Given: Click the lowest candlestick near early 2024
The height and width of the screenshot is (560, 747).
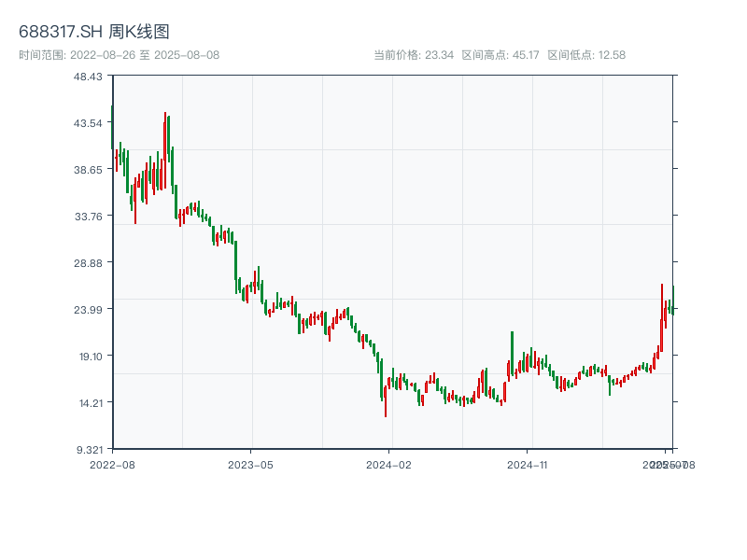Looking at the screenshot, I should tap(386, 403).
